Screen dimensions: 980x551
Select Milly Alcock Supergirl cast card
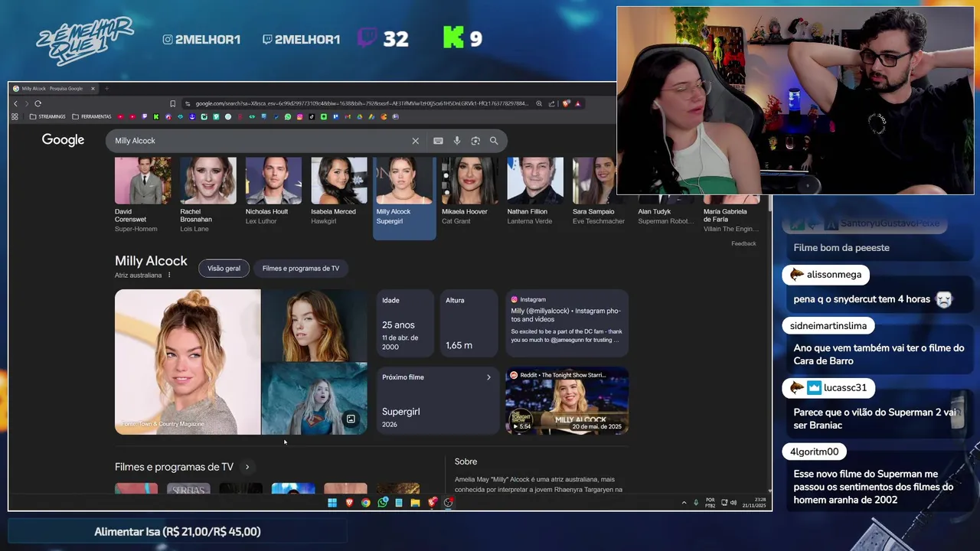coord(404,197)
